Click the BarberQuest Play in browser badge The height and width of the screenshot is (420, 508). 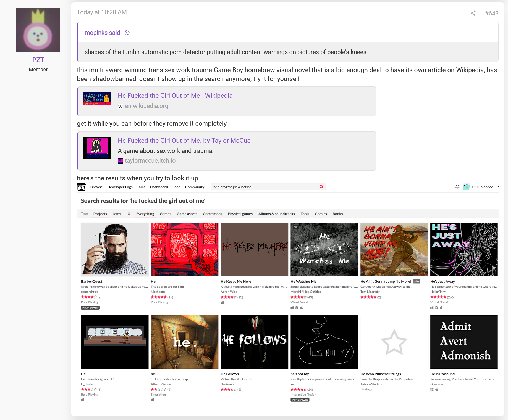[90, 308]
